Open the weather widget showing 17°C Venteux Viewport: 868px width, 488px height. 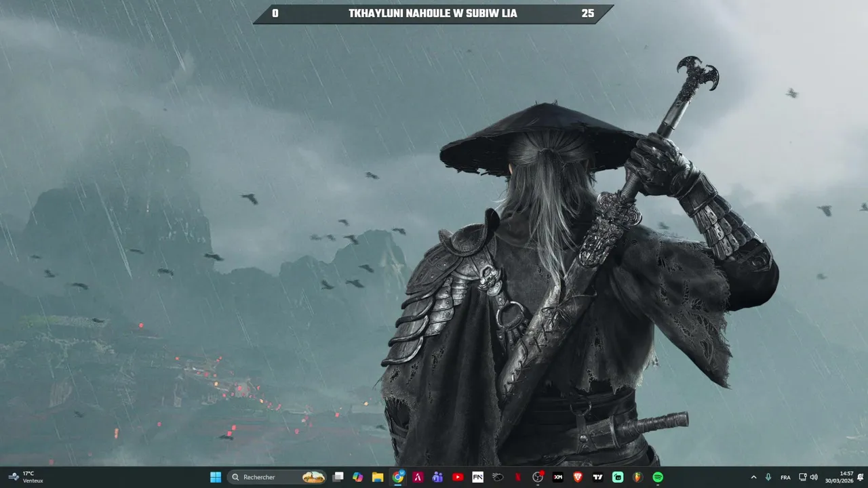click(26, 477)
